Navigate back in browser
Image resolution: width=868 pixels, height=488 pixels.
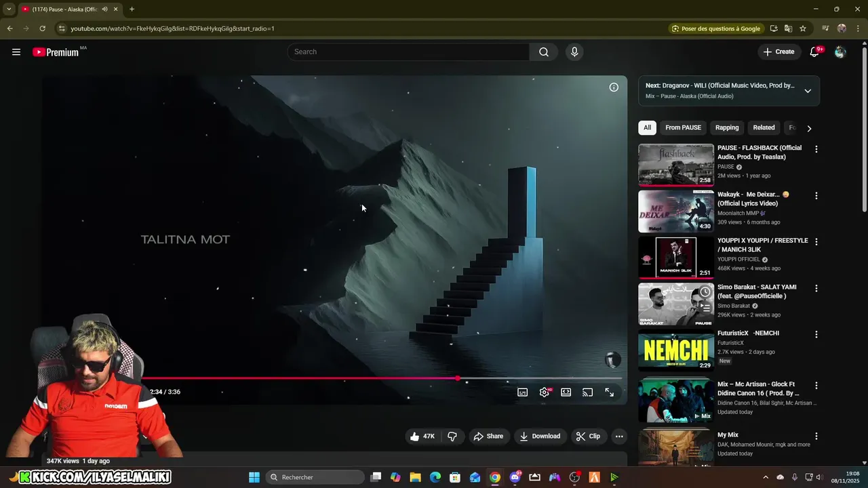[9, 28]
